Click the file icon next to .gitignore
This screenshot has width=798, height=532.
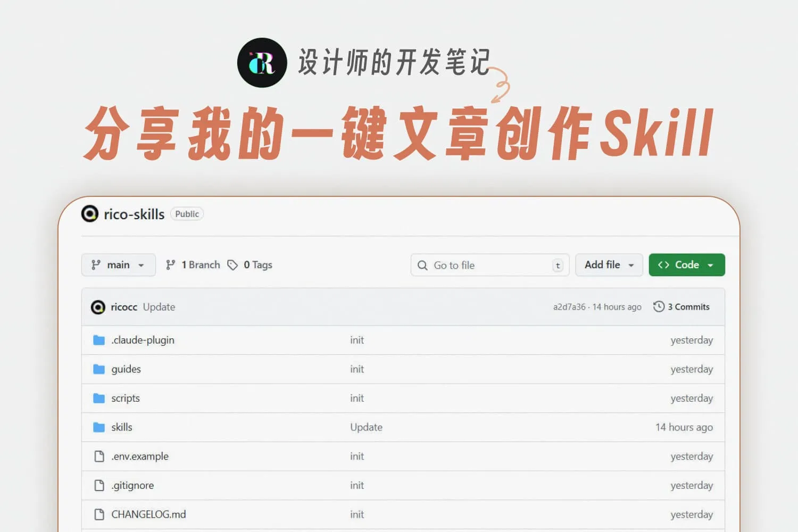(x=99, y=485)
